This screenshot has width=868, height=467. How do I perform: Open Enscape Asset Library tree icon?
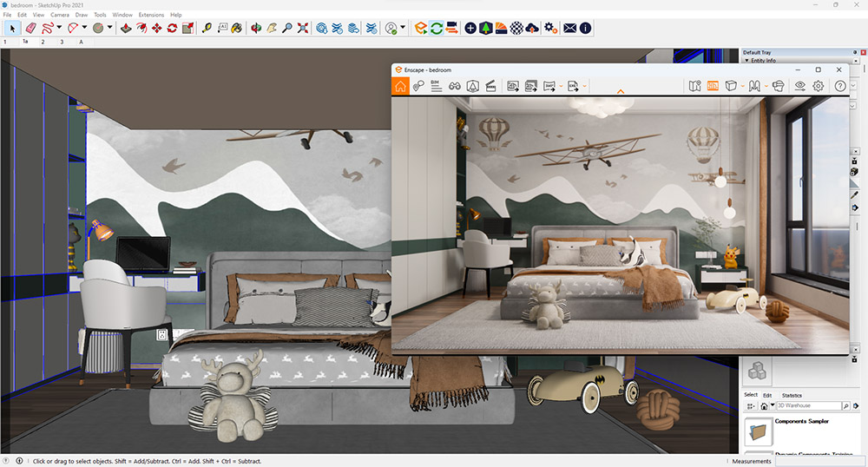tap(485, 28)
